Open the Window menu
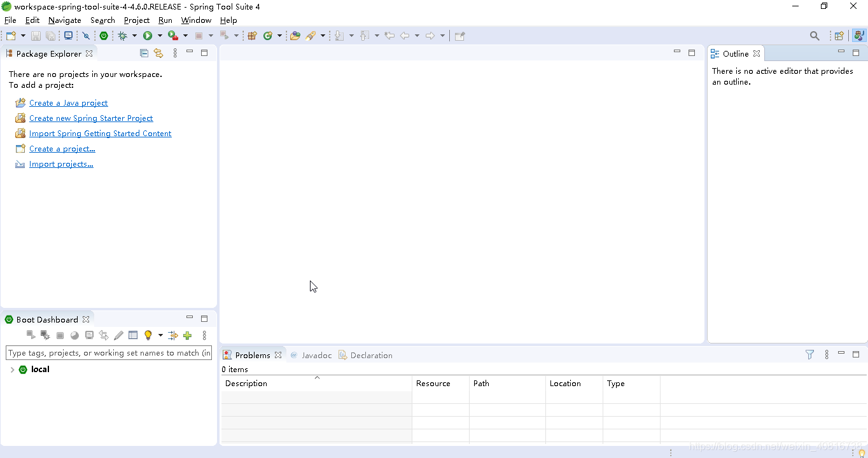This screenshot has width=868, height=458. click(x=196, y=20)
